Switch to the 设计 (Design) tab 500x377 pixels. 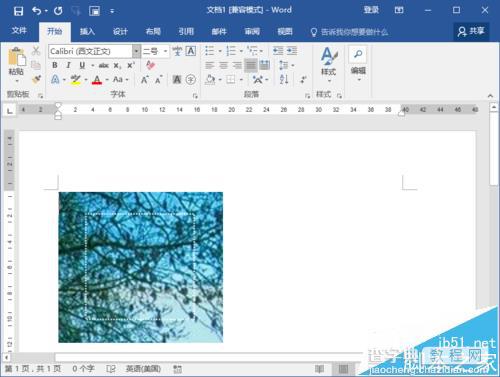[120, 32]
